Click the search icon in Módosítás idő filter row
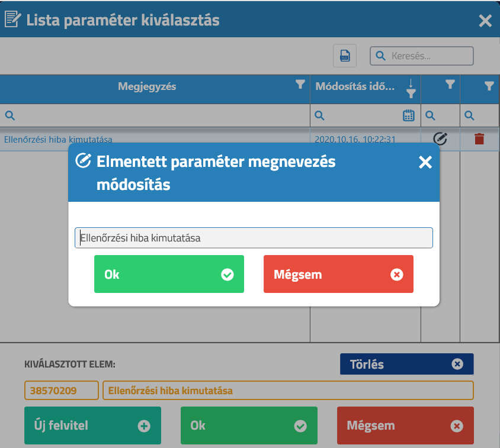500x448 pixels. 319,115
